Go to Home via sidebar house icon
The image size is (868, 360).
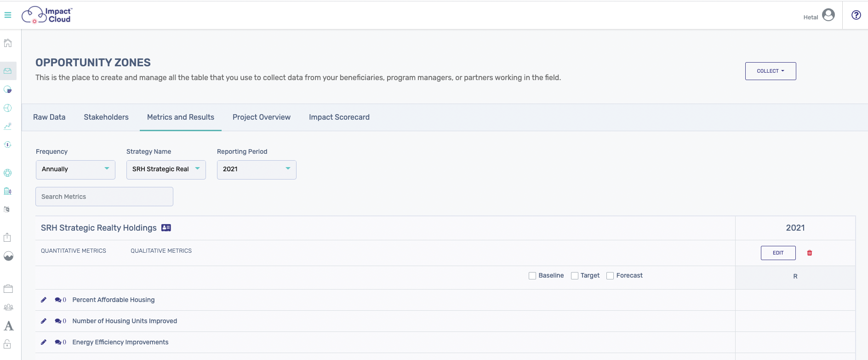click(x=8, y=43)
